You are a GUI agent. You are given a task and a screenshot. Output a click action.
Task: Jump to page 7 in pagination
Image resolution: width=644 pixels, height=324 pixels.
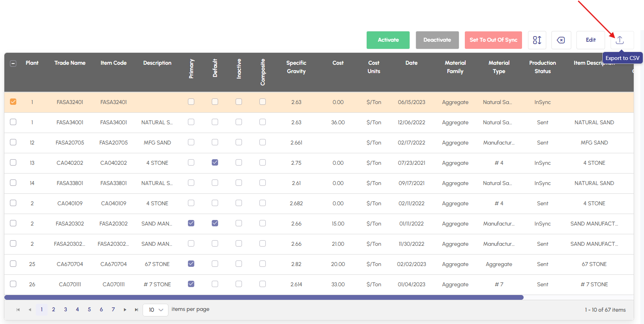[x=113, y=309]
